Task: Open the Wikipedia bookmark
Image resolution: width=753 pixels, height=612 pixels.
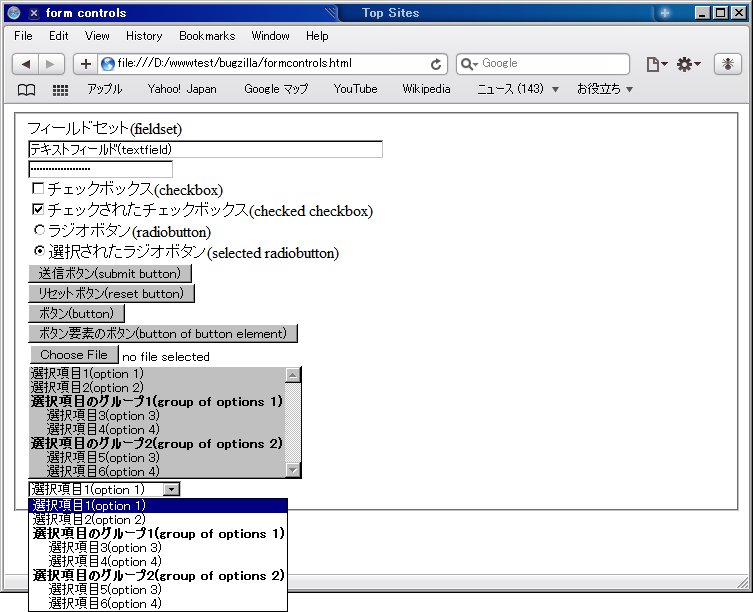Action: (426, 89)
